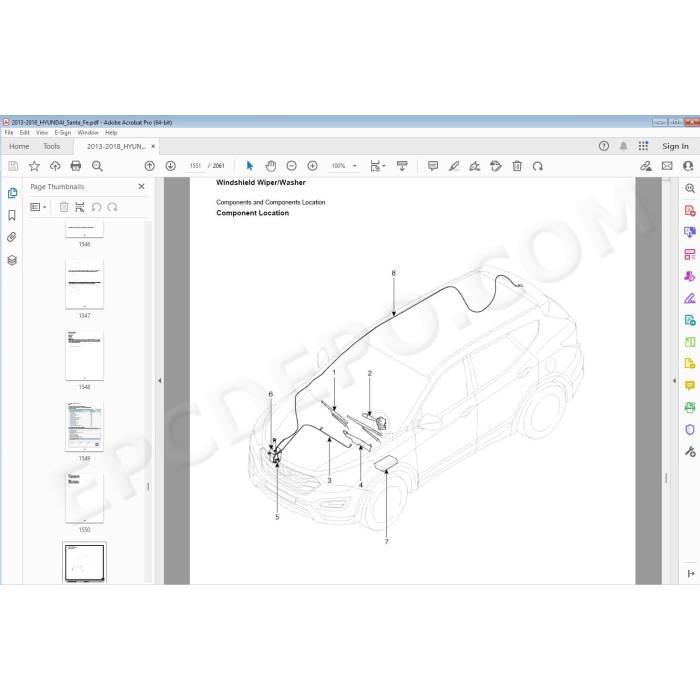The height and width of the screenshot is (700, 700).
Task: Open the E-Sign menu
Action: pyautogui.click(x=63, y=133)
